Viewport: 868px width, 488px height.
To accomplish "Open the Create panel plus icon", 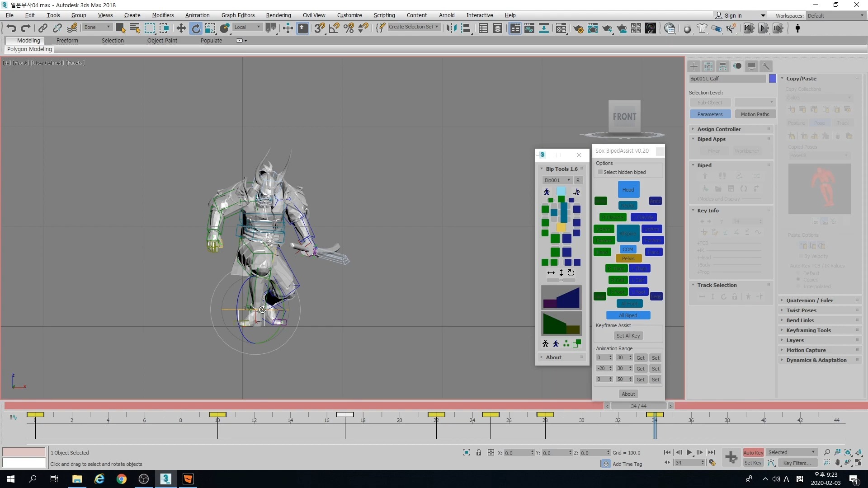I will pyautogui.click(x=693, y=66).
